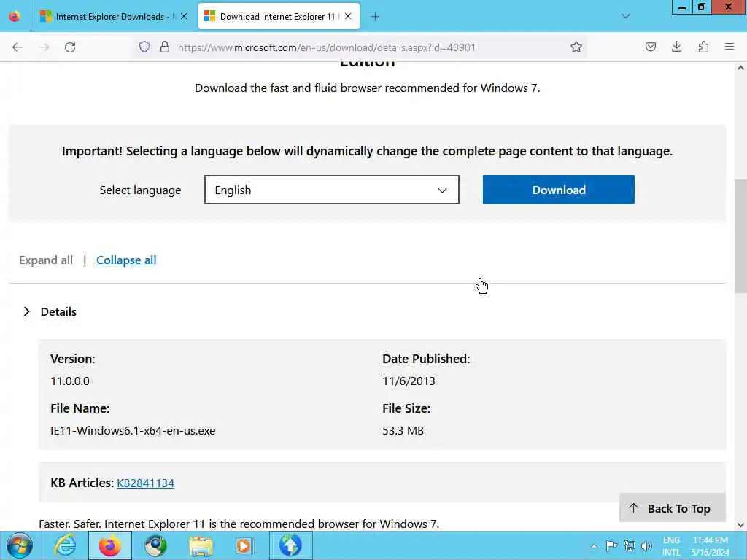Click the 11/6/2013 published date
This screenshot has width=747, height=560.
409,381
